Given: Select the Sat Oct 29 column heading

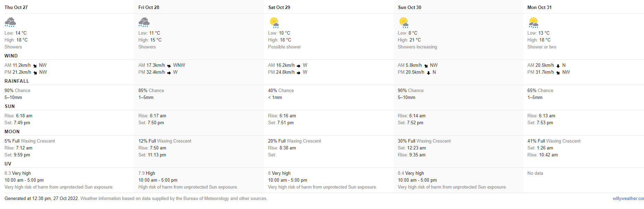Looking at the screenshot, I should click(x=279, y=7).
